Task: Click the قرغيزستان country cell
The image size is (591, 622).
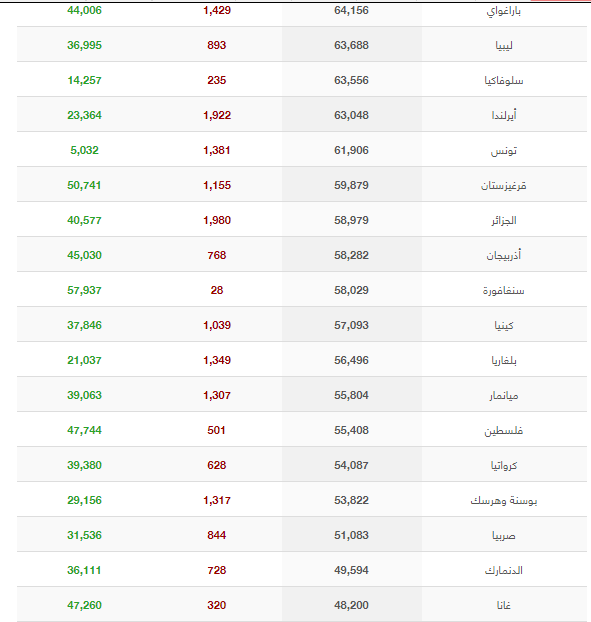Action: (504, 185)
